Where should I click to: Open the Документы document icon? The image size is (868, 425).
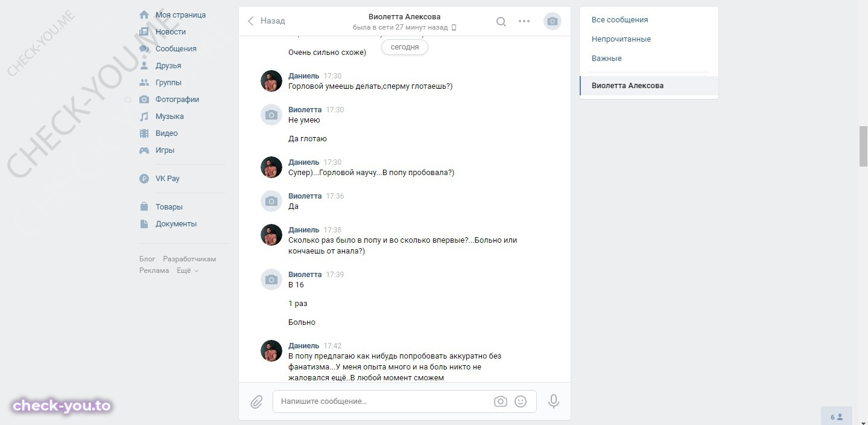click(x=144, y=223)
